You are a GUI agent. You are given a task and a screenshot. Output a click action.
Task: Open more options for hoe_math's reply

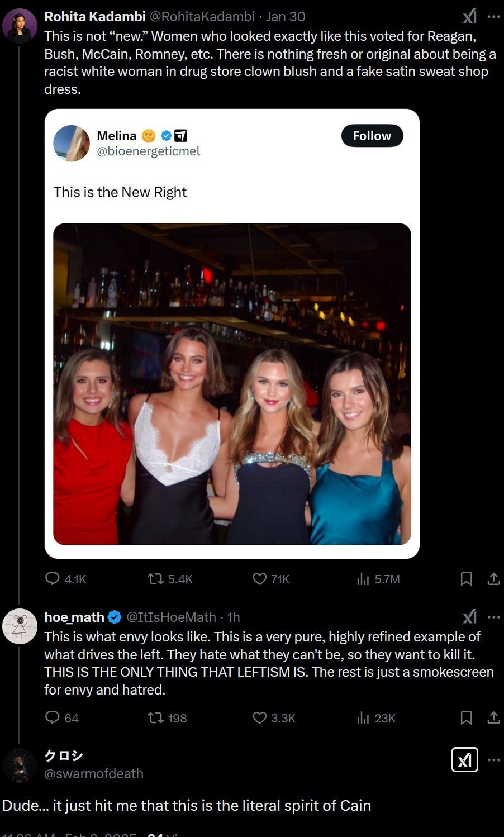point(493,617)
